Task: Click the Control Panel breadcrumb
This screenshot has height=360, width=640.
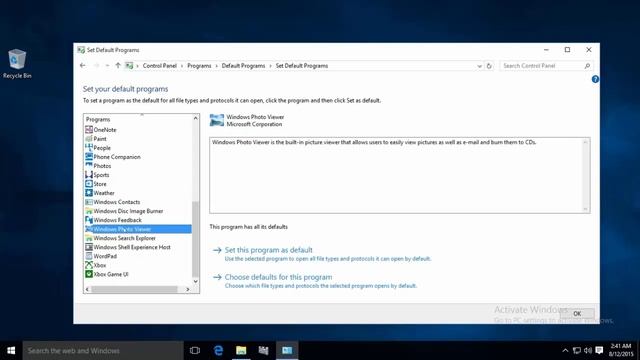Action: [160, 66]
